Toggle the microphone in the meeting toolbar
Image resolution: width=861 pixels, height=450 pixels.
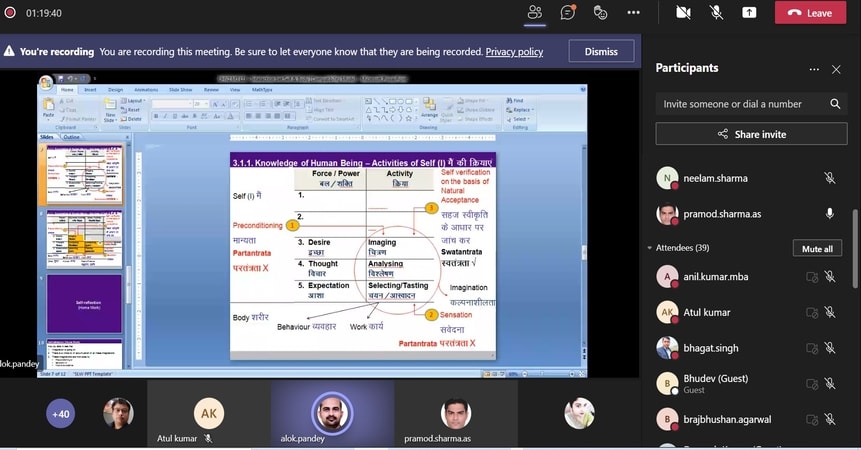click(716, 12)
